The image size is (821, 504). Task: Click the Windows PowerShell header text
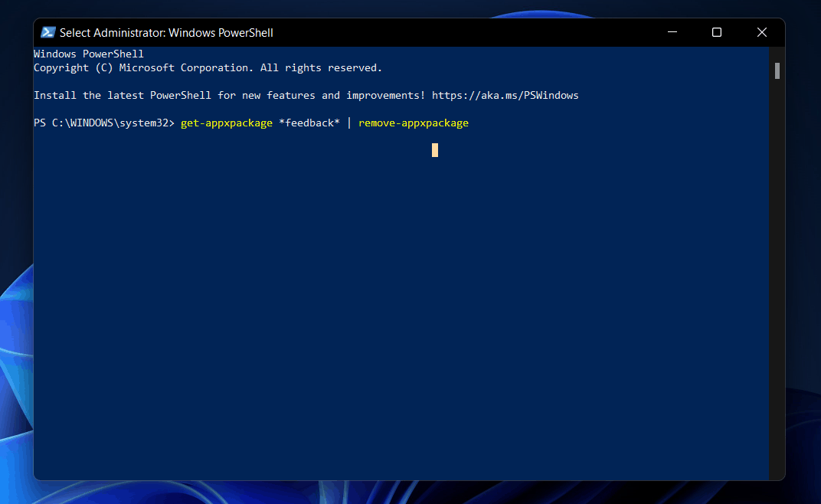click(89, 54)
